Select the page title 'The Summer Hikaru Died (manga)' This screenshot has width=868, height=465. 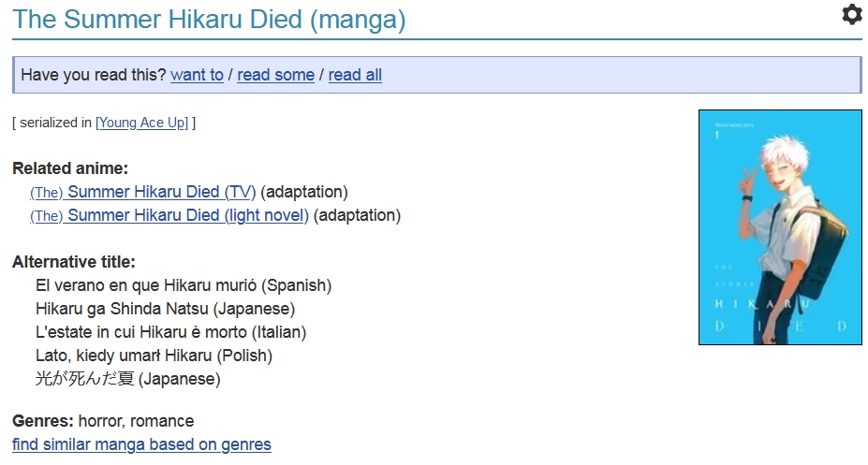click(209, 19)
